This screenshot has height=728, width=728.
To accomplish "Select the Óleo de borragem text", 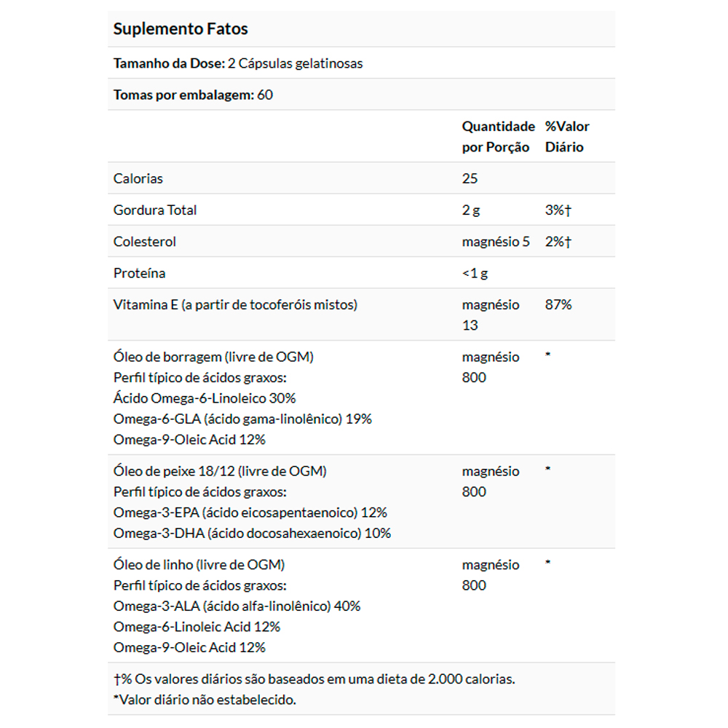I will point(213,357).
